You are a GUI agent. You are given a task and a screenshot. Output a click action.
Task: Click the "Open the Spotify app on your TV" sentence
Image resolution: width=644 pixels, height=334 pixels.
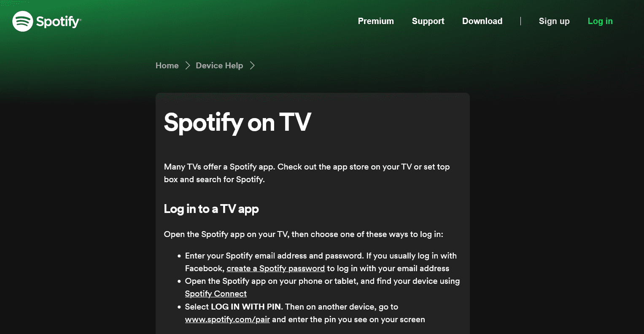303,234
